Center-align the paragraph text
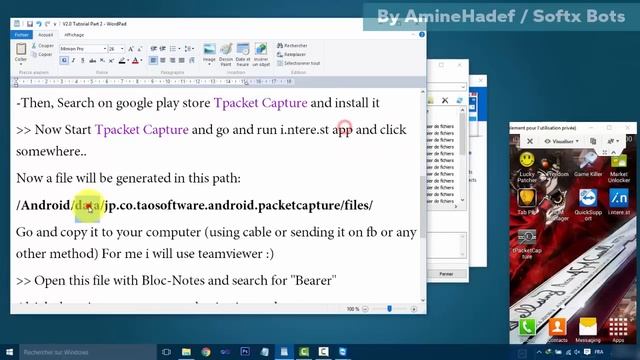Viewport: 640px width, 360px height. 163,60
